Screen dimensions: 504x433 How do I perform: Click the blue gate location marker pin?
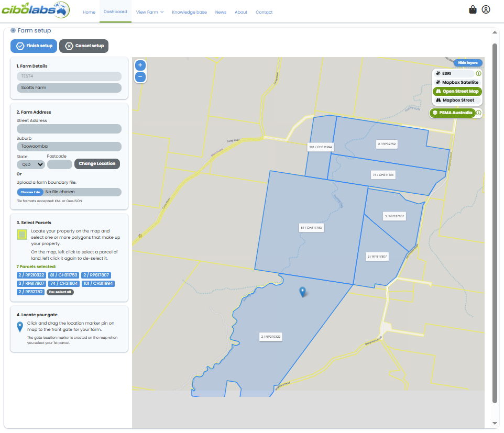(303, 292)
